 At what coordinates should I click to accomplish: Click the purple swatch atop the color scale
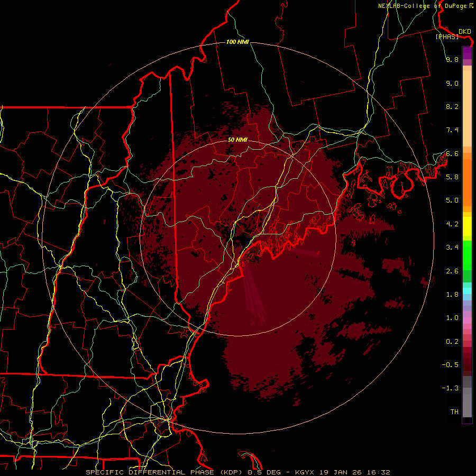click(467, 53)
